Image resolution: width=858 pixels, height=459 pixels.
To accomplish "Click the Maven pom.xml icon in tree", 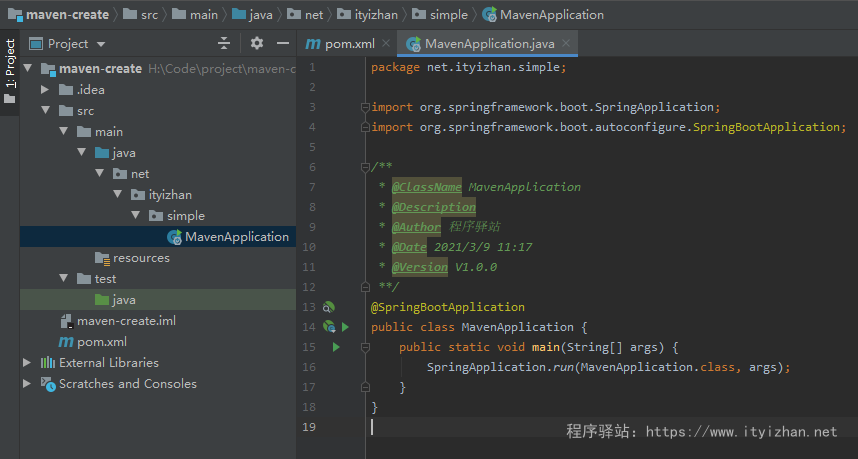I will [x=66, y=342].
